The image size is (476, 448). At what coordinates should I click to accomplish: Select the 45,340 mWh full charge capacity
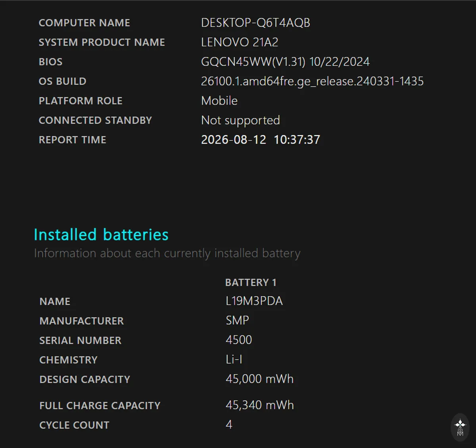pyautogui.click(x=260, y=405)
